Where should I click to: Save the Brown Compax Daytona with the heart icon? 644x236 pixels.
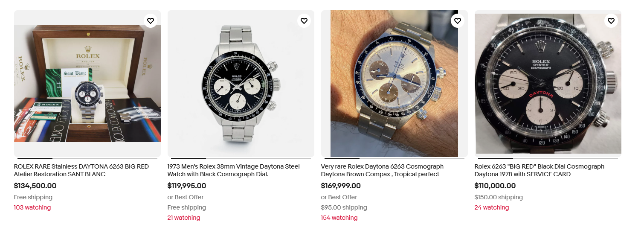click(457, 20)
